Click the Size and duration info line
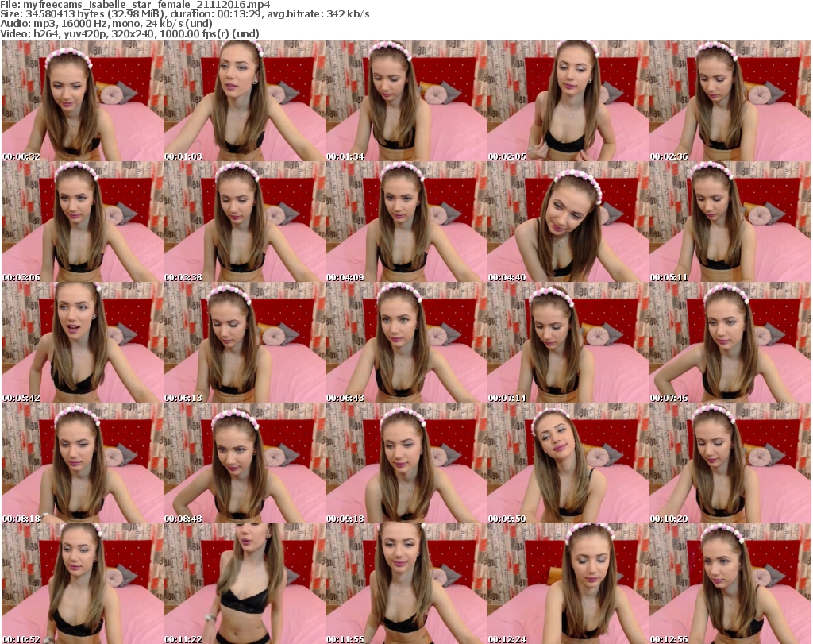The width and height of the screenshot is (813, 644). (184, 14)
